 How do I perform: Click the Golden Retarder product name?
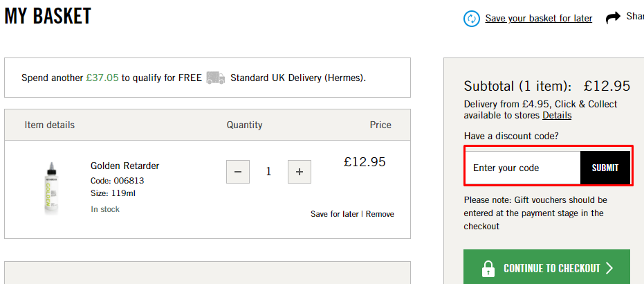pyautogui.click(x=125, y=166)
